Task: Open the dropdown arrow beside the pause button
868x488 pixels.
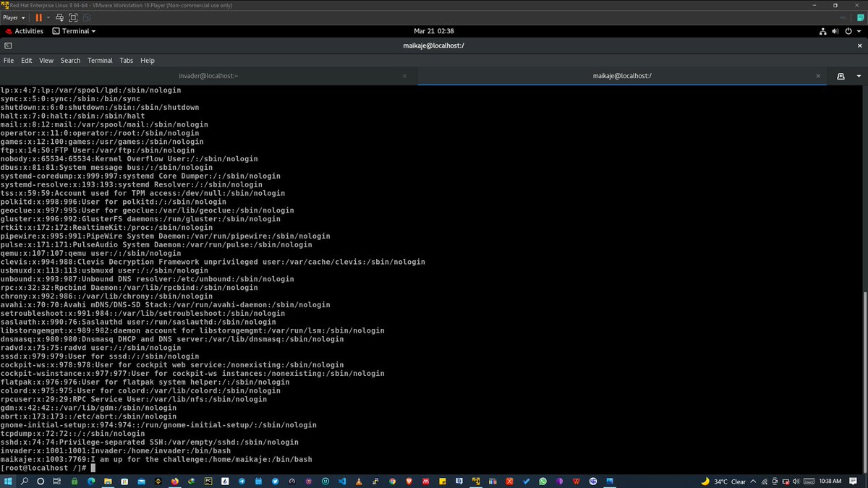Action: (48, 17)
